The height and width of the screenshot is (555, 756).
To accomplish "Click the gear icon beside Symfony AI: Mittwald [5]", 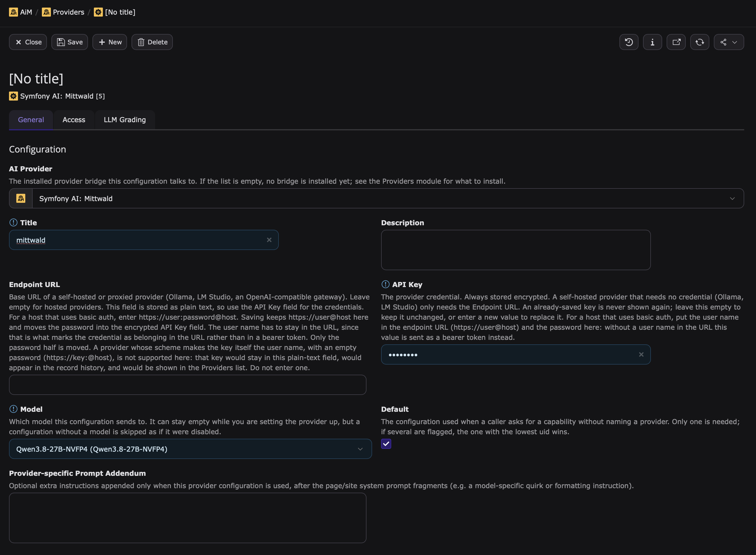I will pyautogui.click(x=13, y=96).
